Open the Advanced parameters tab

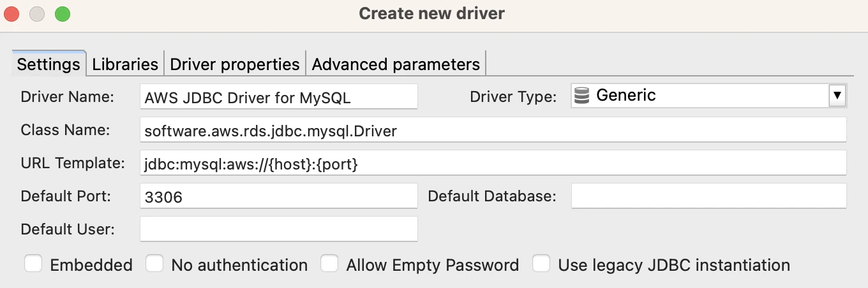pos(396,64)
